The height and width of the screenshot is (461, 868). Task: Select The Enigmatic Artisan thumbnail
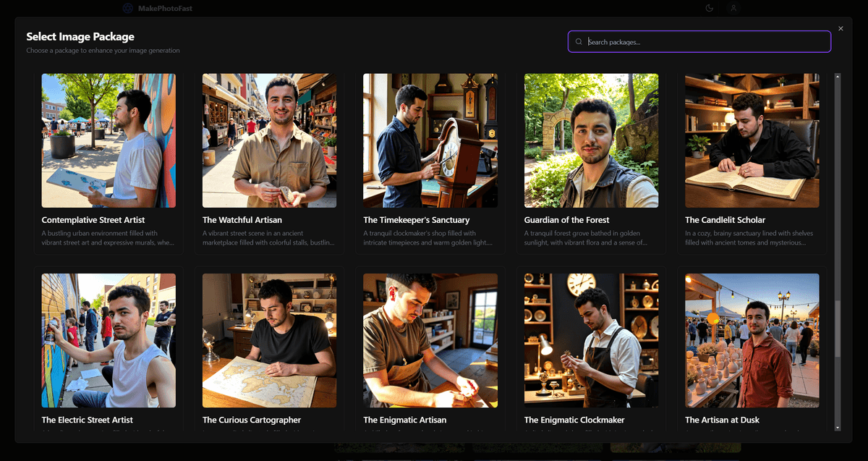click(x=430, y=340)
